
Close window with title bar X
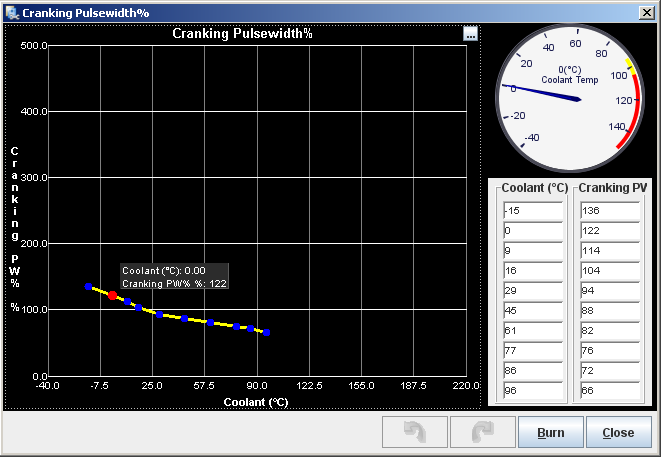pos(647,13)
